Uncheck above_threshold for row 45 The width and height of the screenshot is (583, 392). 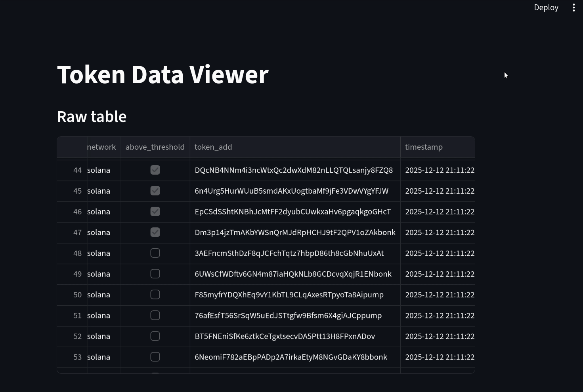click(x=155, y=190)
